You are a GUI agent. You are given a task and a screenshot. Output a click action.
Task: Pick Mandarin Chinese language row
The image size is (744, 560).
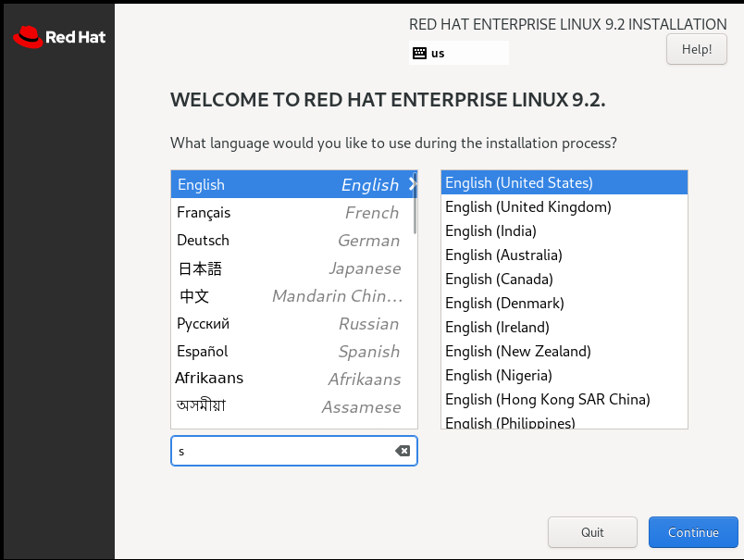287,296
